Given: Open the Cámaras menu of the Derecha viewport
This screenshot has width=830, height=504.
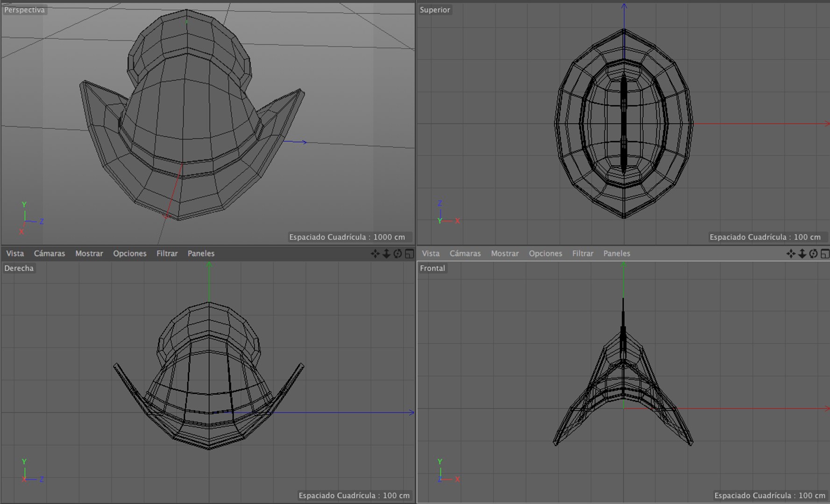Looking at the screenshot, I should point(50,253).
